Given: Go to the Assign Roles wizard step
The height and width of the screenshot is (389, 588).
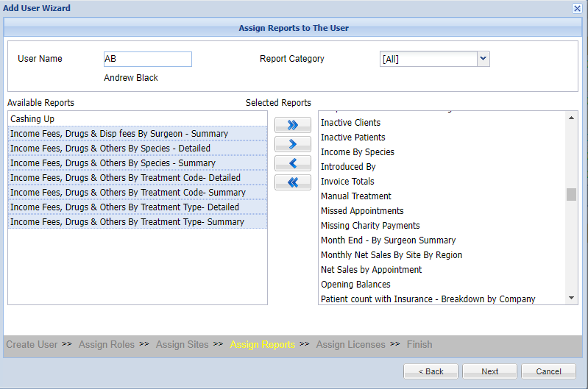Looking at the screenshot, I should [106, 344].
